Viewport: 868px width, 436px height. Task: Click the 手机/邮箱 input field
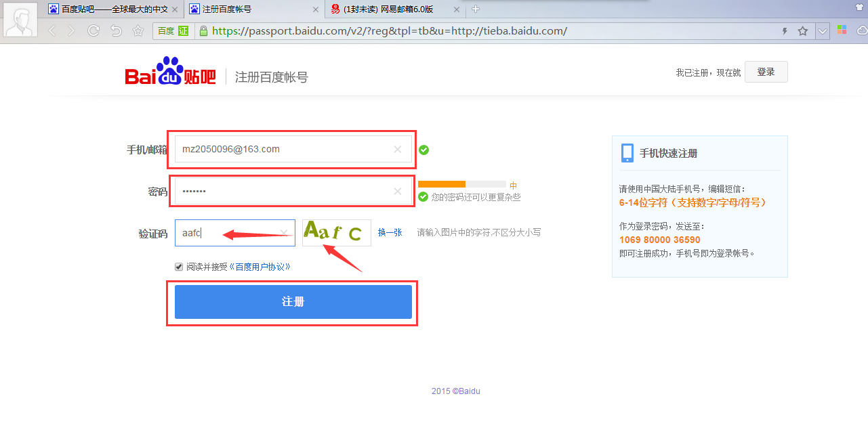(293, 149)
